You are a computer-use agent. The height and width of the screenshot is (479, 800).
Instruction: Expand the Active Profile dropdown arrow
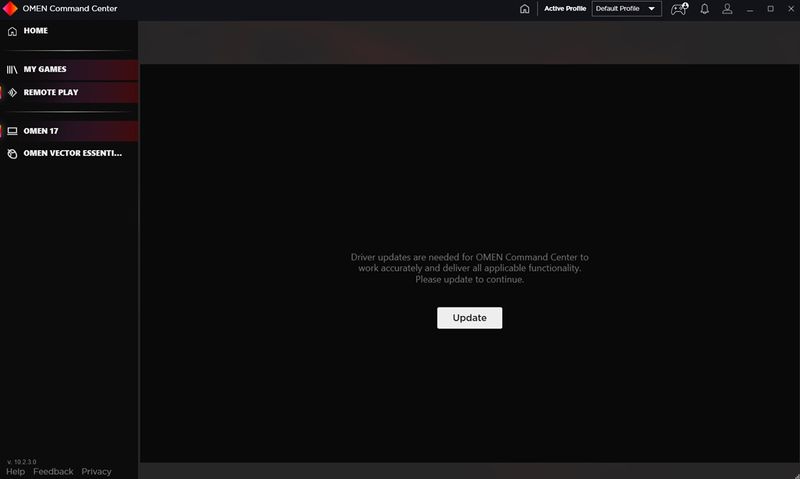[652, 9]
